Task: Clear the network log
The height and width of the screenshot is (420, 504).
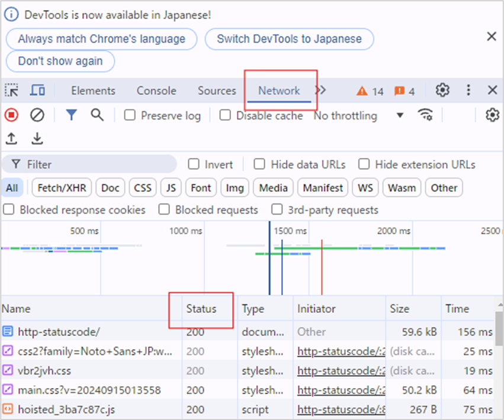Action: 37,115
